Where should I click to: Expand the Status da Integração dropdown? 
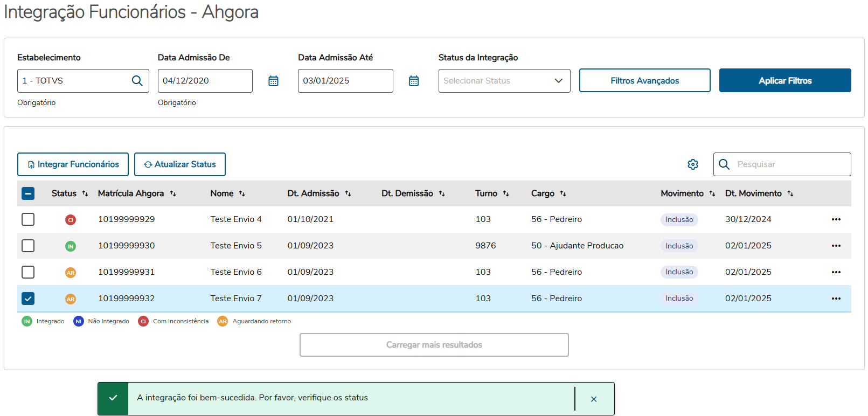(x=504, y=81)
